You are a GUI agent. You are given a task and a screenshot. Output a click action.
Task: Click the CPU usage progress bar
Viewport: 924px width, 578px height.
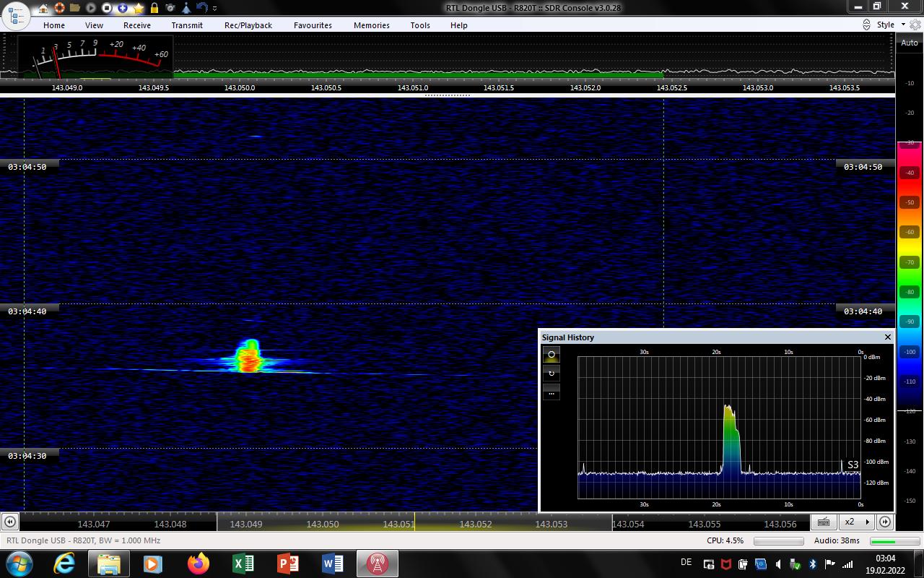(778, 540)
